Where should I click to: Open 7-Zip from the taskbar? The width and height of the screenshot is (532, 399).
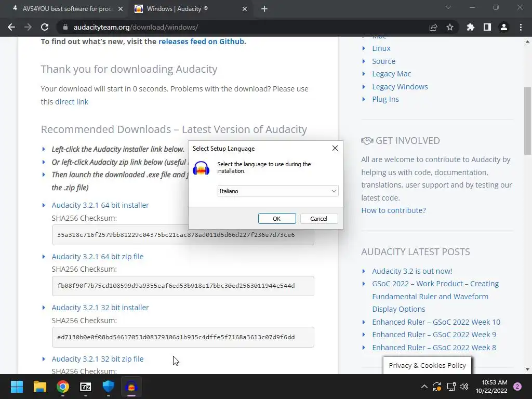pos(86,387)
